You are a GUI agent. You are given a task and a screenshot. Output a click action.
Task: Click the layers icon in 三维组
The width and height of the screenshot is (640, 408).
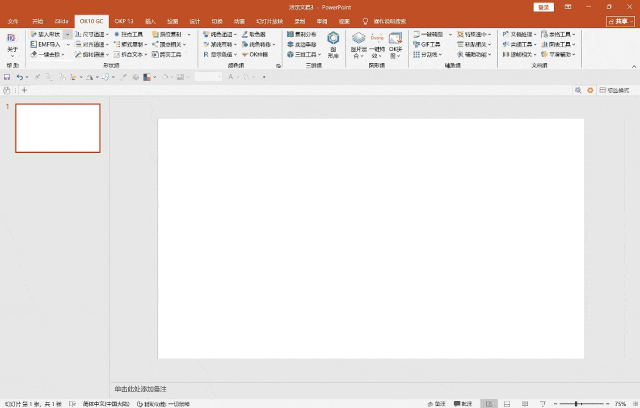tap(290, 44)
